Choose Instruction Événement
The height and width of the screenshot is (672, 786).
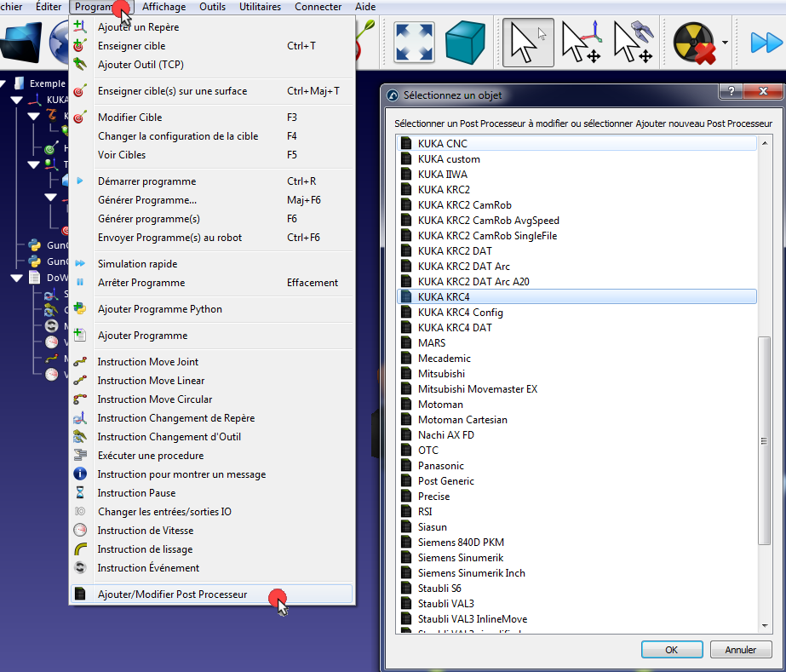coord(211,568)
